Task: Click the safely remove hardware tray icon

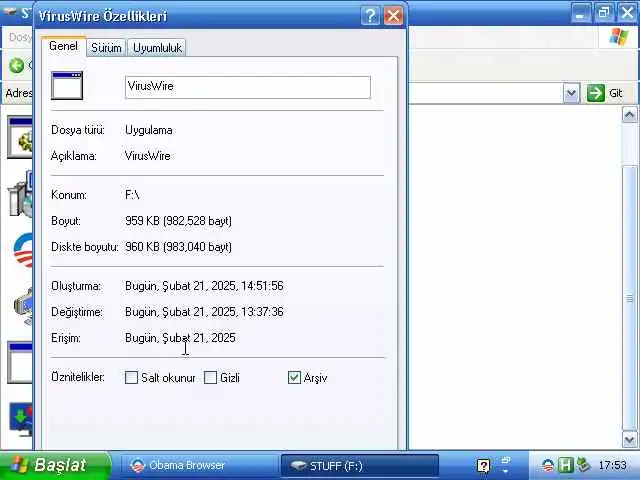Action: [x=583, y=465]
